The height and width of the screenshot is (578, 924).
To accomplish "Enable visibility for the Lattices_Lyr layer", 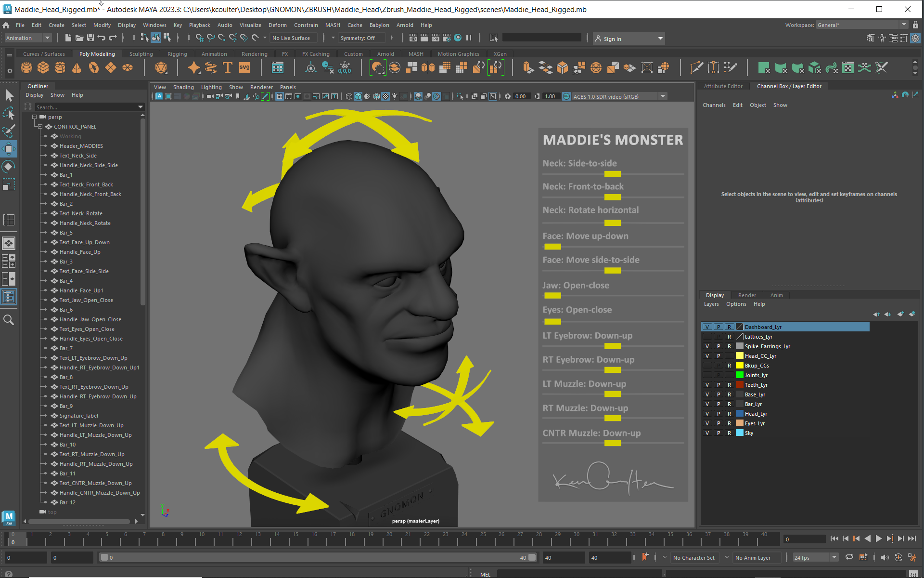I will pyautogui.click(x=707, y=336).
